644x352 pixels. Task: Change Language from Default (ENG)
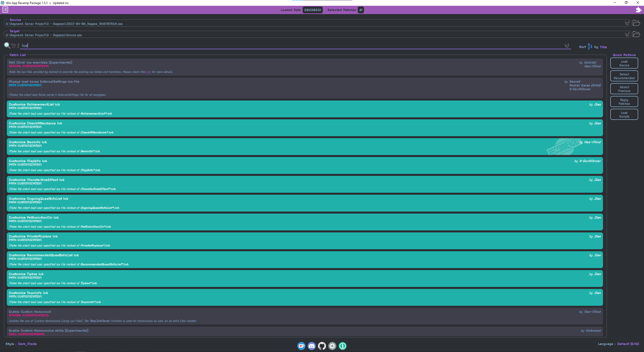(x=628, y=344)
